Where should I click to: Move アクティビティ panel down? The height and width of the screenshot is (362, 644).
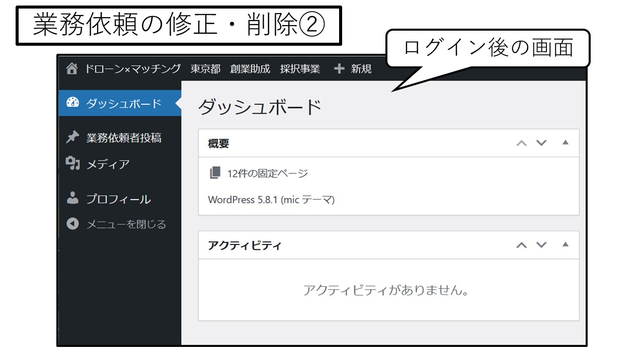(541, 245)
